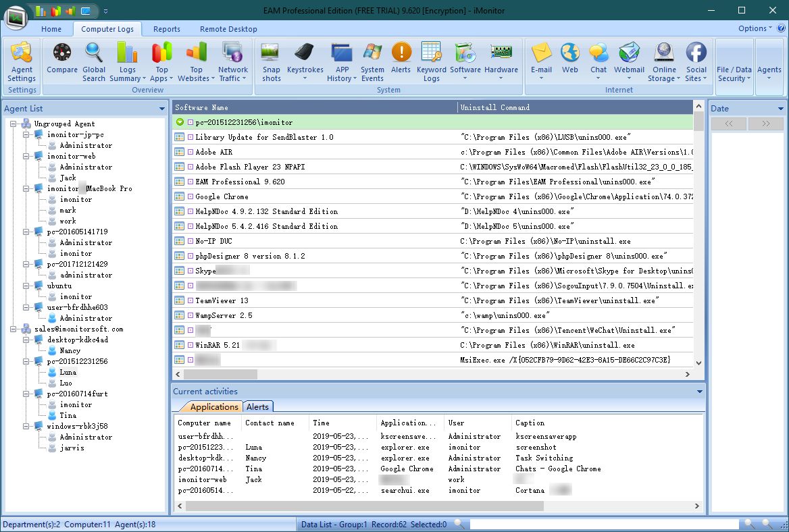Open the Agent List panel dropdown arrow
Screen dimensions: 789x532
point(162,109)
